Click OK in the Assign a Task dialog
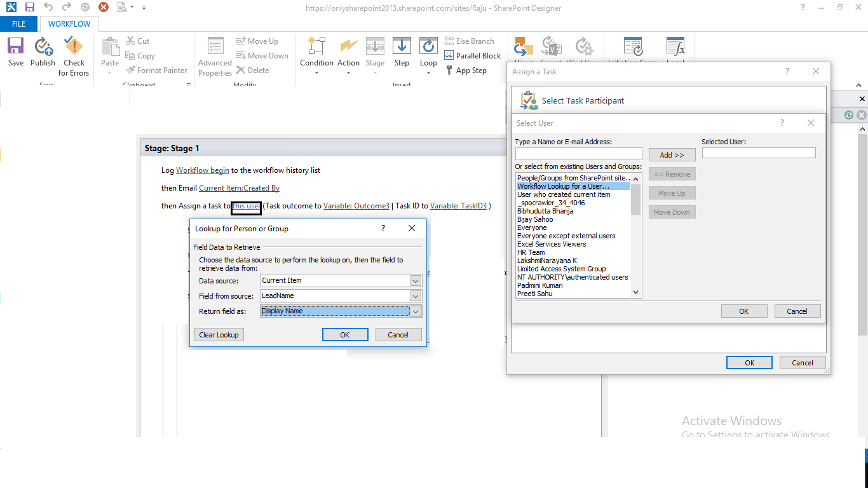Screen dimensions: 868x488 pos(749,363)
